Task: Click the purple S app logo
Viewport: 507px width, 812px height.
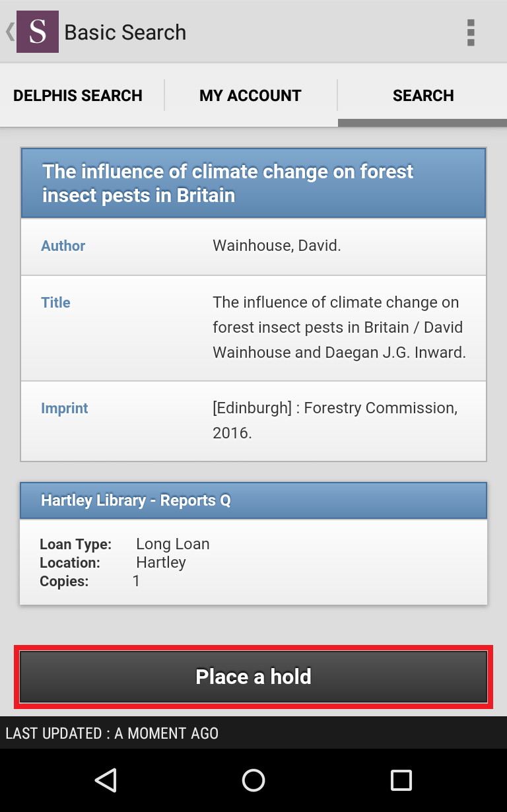Action: [x=38, y=32]
